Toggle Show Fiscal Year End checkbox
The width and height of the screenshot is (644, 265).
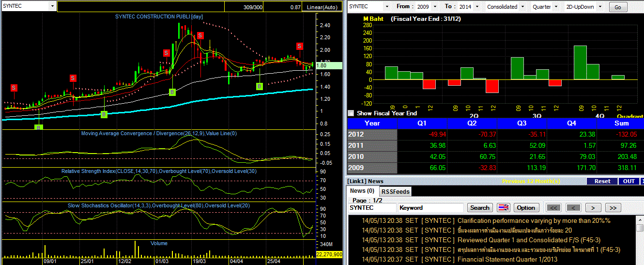(351, 113)
